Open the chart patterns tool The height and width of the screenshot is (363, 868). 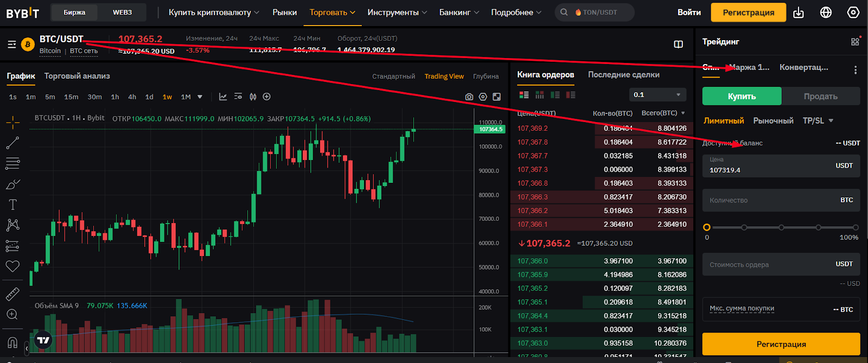pyautogui.click(x=12, y=225)
